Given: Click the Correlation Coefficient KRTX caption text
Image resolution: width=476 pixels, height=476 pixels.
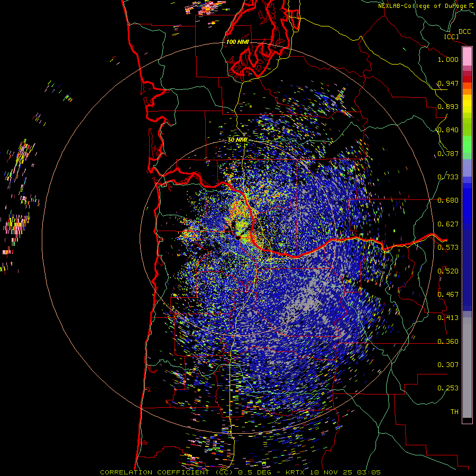Looking at the screenshot, I should coord(240,472).
